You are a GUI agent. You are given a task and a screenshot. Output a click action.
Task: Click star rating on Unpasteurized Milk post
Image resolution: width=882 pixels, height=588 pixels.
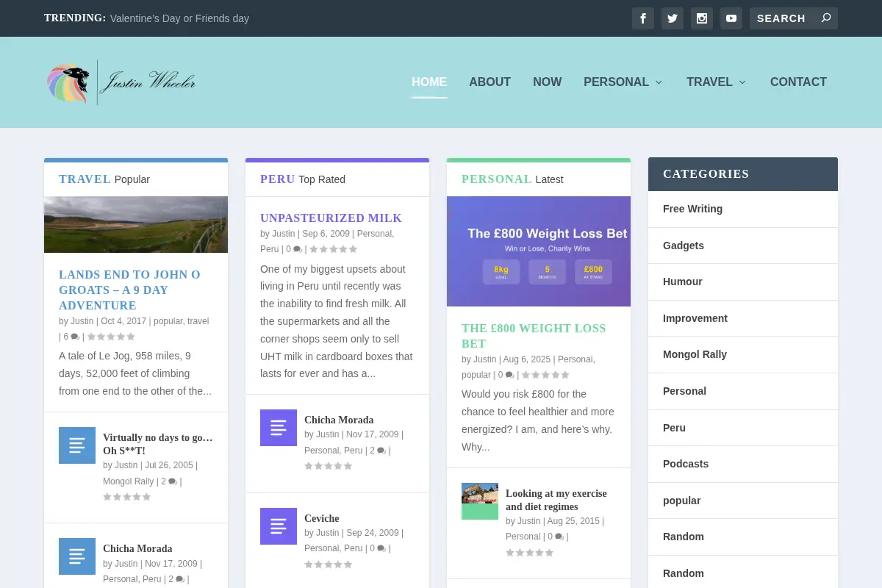(333, 249)
